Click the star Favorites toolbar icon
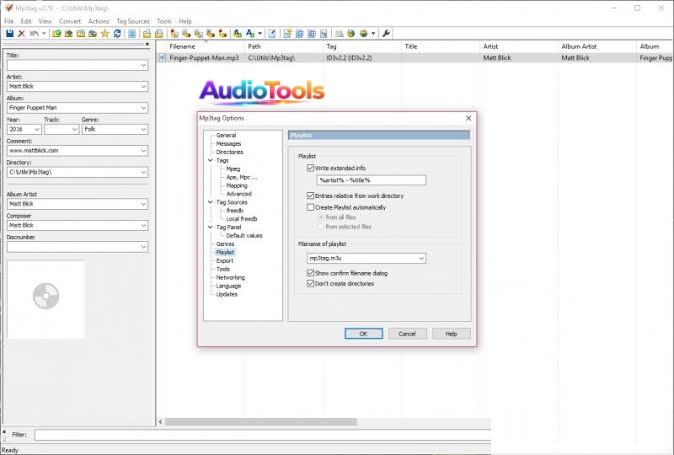 click(x=104, y=34)
